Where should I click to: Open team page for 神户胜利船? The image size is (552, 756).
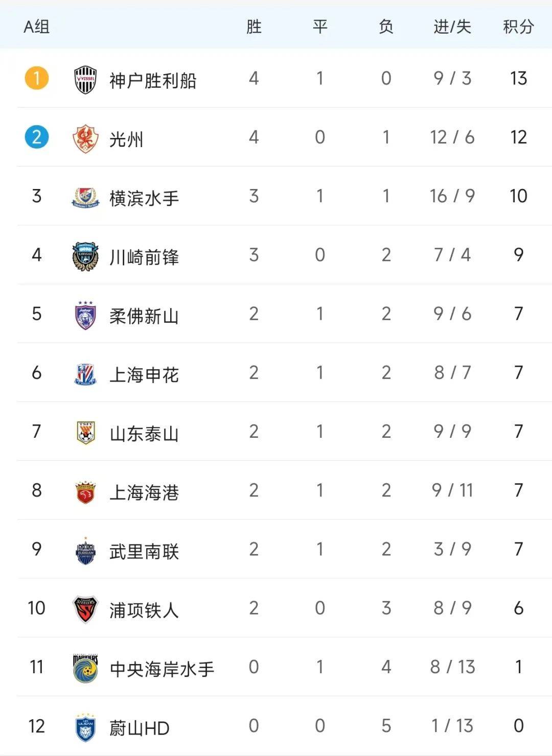point(153,80)
